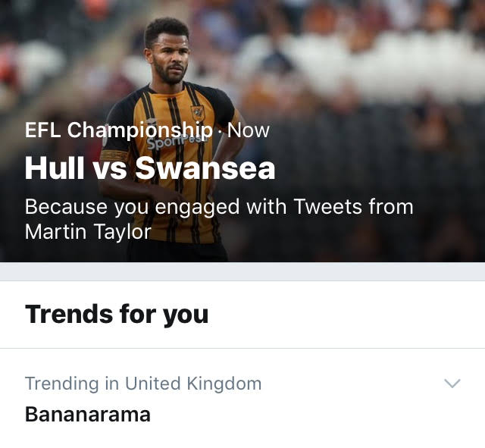Select the Trends for you heading
The width and height of the screenshot is (485, 448).
coord(116,314)
